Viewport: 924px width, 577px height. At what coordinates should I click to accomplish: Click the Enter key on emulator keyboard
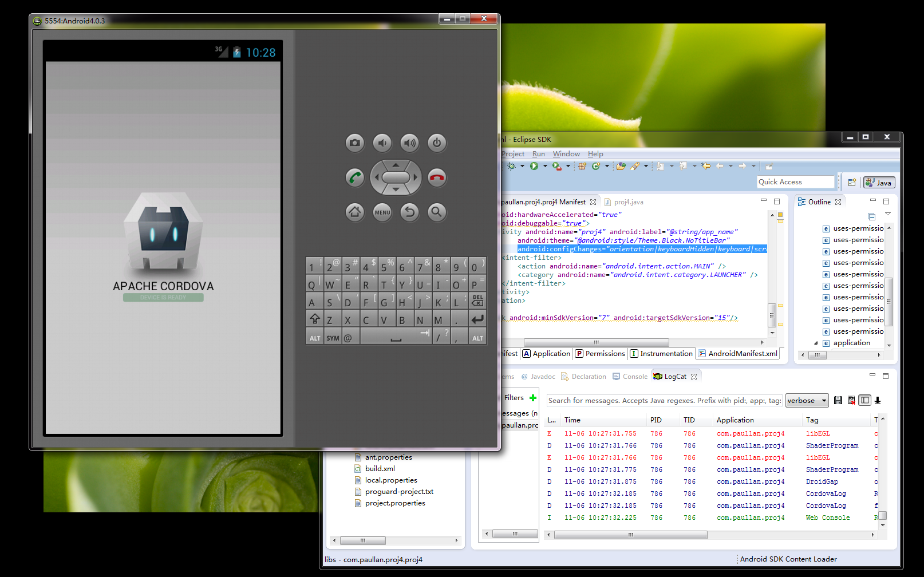pos(477,319)
